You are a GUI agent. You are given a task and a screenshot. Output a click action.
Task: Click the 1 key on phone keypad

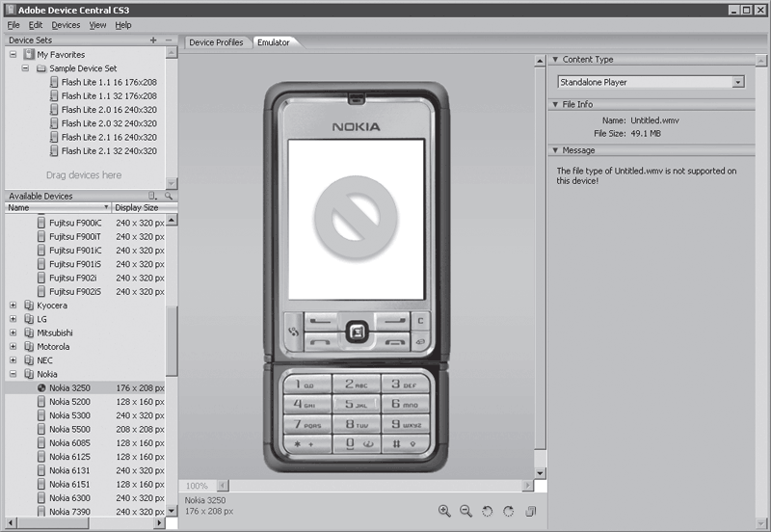(306, 385)
